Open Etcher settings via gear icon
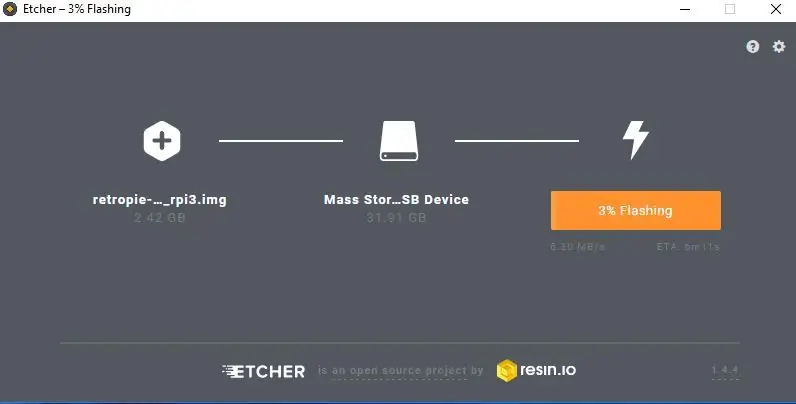The image size is (796, 404). (x=779, y=47)
